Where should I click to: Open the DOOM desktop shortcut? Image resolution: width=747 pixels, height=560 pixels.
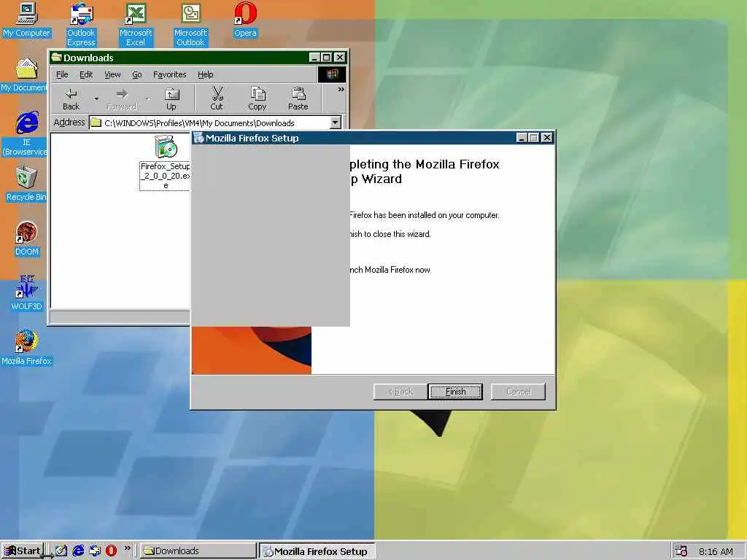27,238
